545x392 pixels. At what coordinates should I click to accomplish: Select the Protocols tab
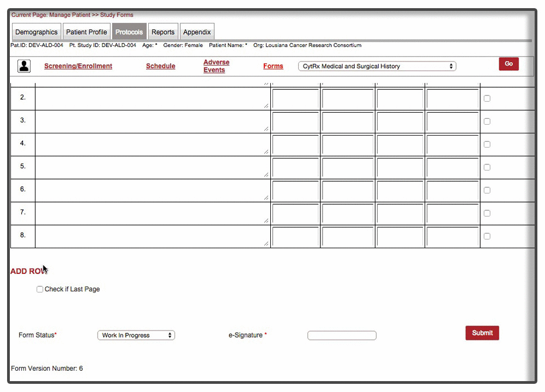[x=129, y=32]
